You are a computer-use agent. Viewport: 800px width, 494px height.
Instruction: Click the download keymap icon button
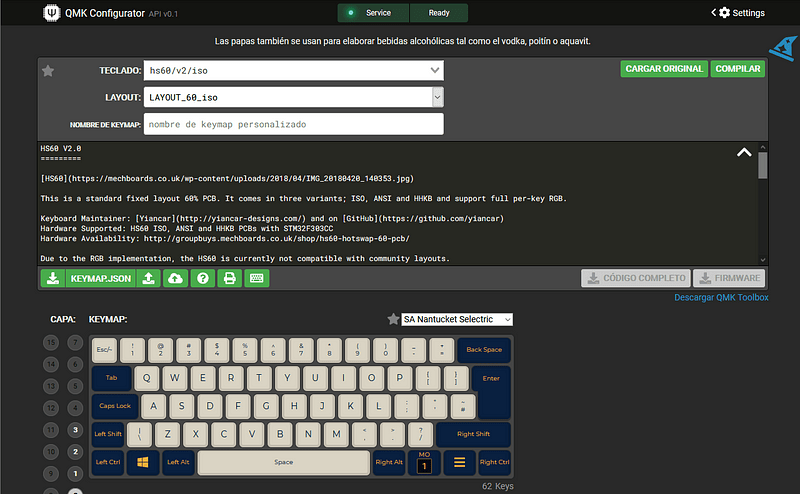click(x=52, y=278)
